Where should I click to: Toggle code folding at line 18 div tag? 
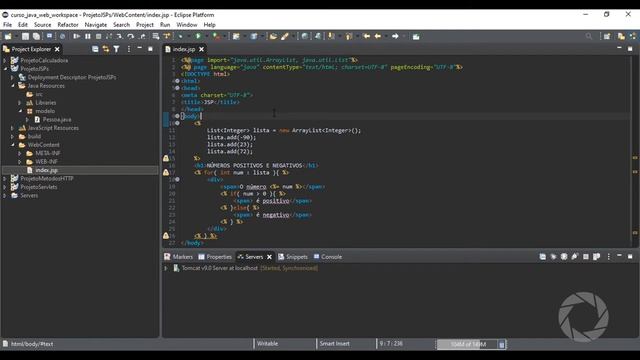tap(177, 179)
